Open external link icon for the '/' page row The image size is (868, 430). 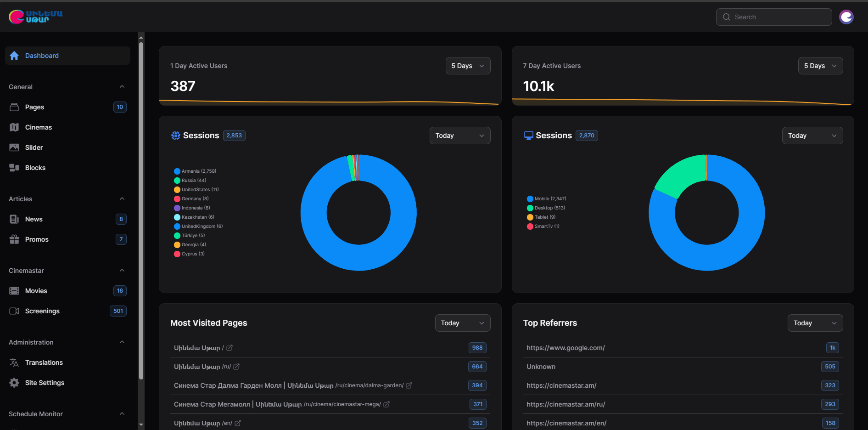click(230, 348)
